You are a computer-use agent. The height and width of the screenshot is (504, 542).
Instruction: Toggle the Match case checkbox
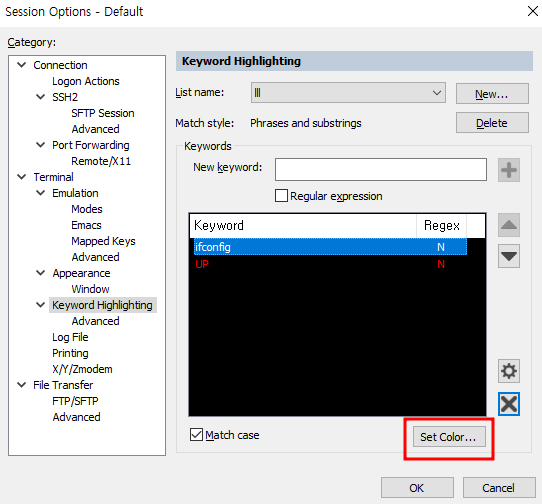click(x=196, y=435)
